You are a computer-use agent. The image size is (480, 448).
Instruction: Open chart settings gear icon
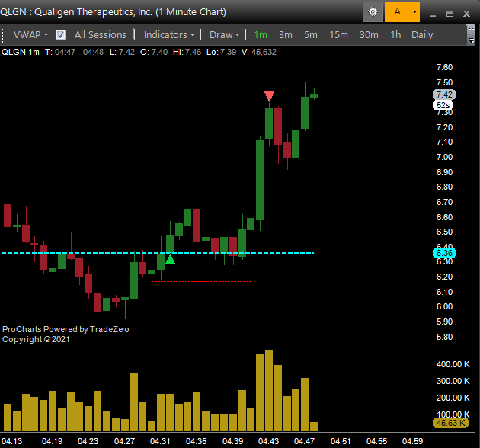[373, 12]
